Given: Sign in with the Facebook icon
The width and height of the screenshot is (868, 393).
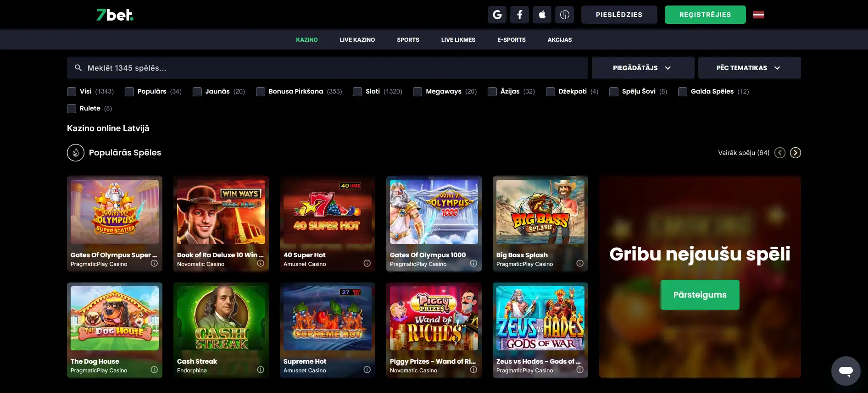Looking at the screenshot, I should (519, 15).
